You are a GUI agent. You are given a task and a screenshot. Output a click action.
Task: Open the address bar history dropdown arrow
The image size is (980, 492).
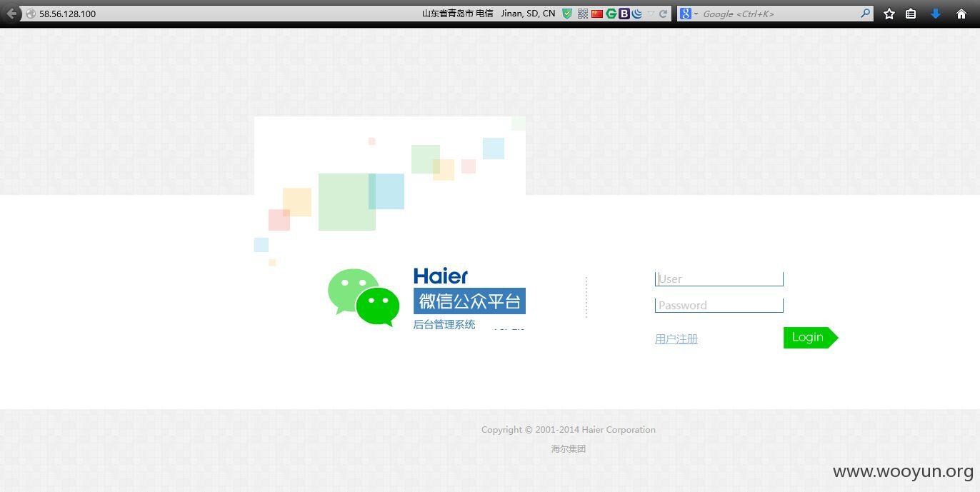tap(651, 14)
